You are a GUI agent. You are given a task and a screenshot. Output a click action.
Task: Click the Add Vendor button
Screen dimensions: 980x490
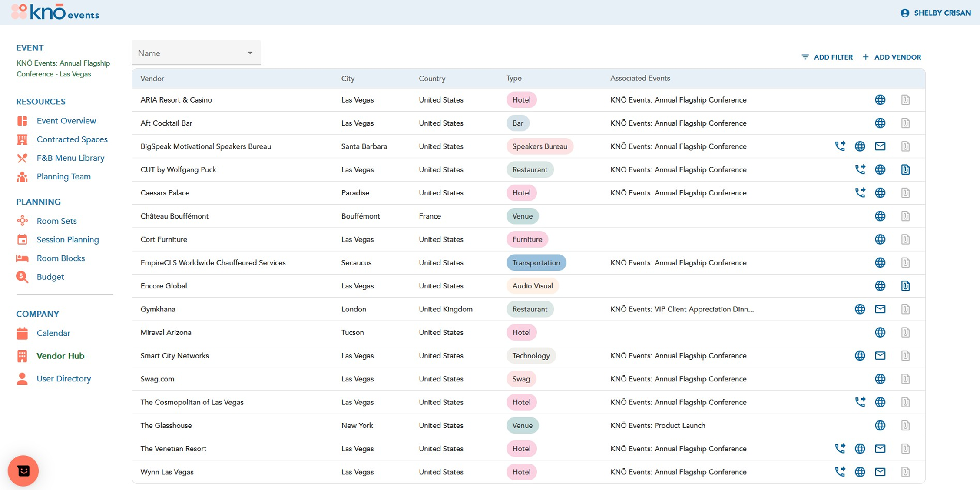pyautogui.click(x=892, y=57)
